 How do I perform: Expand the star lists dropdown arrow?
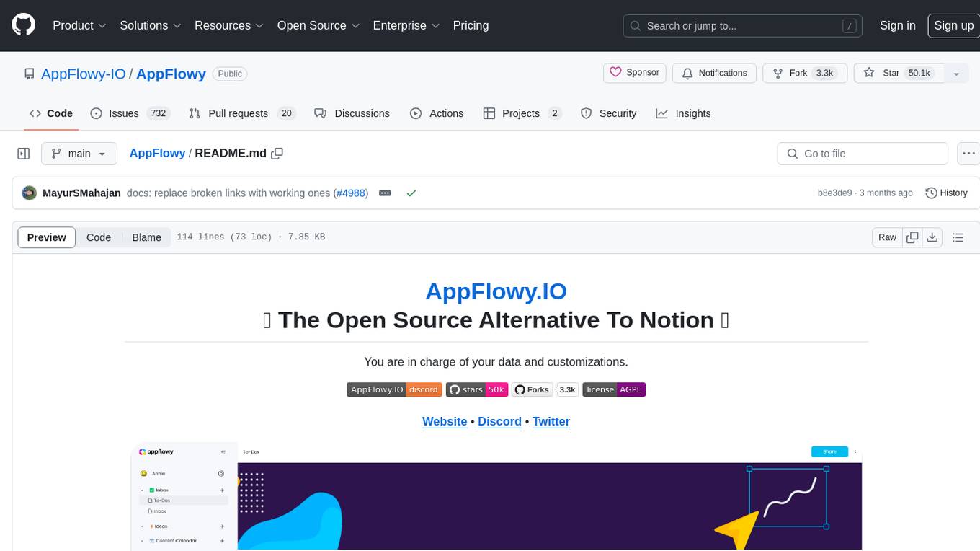957,74
